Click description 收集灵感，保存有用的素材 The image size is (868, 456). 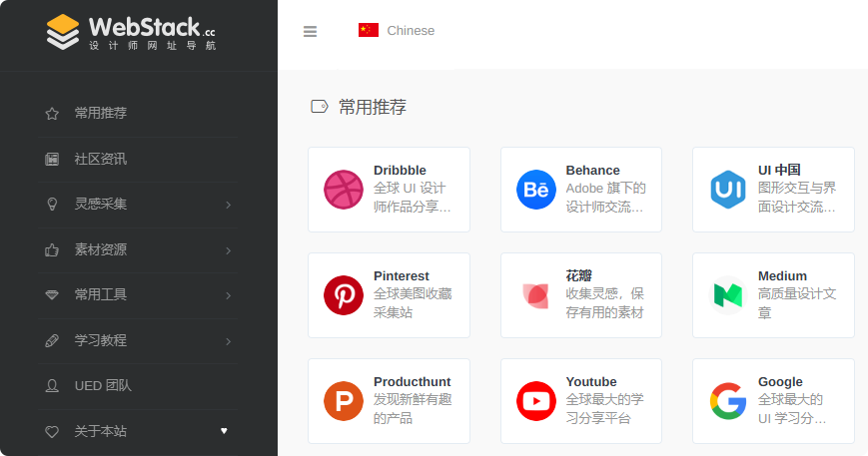(605, 303)
